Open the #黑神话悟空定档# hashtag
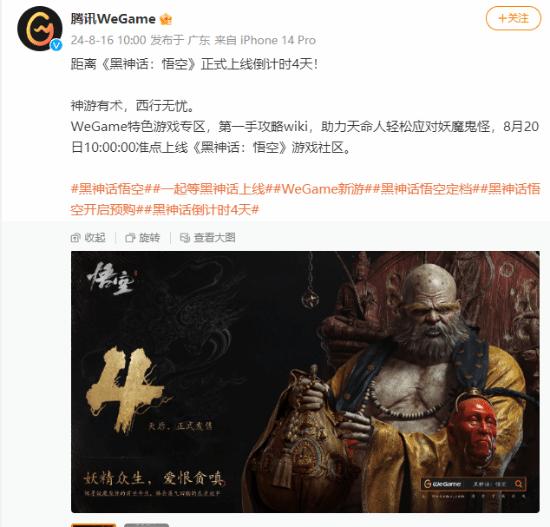Viewport: 550px width, 527px height. click(x=426, y=189)
